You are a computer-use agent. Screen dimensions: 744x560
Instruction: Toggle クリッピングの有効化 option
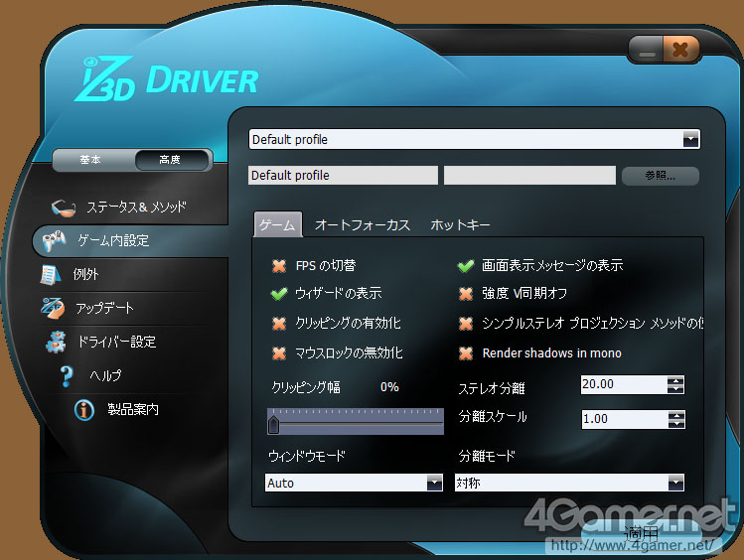pyautogui.click(x=279, y=324)
